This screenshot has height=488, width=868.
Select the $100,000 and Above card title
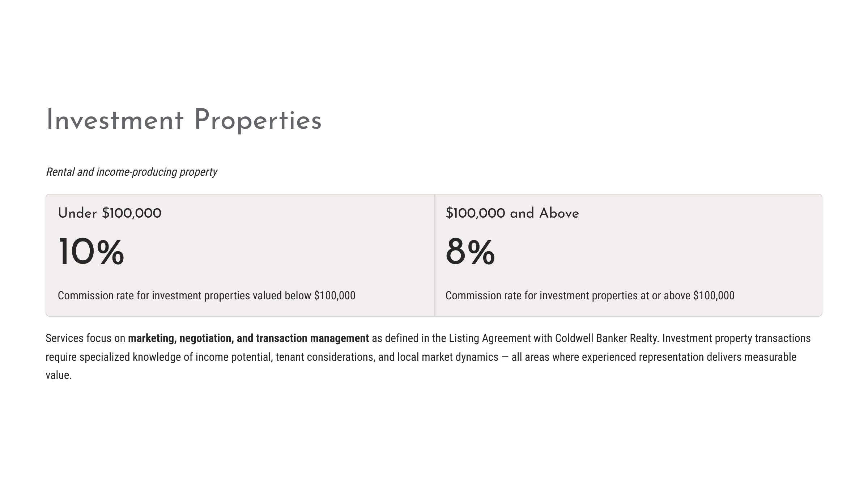pos(512,213)
